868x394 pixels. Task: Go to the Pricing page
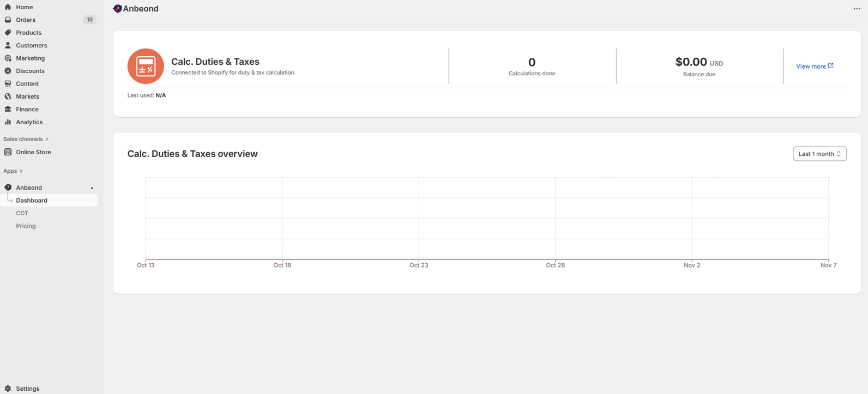coord(26,226)
